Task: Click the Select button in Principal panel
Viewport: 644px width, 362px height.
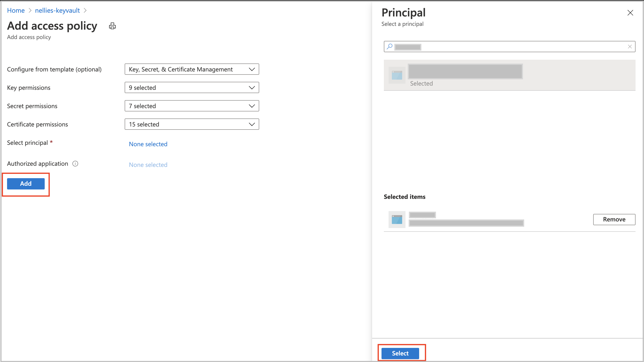Action: tap(400, 353)
